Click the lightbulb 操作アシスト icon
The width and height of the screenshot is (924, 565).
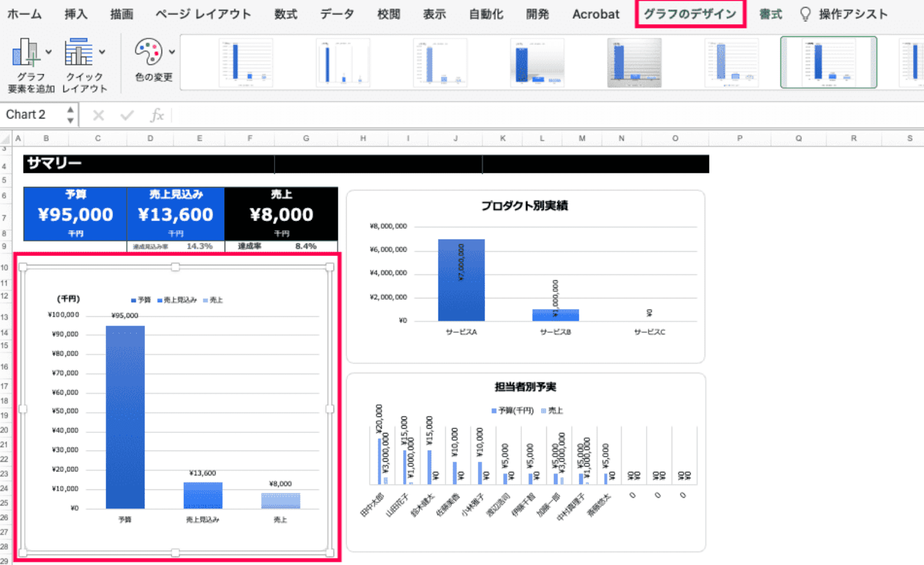pos(805,14)
